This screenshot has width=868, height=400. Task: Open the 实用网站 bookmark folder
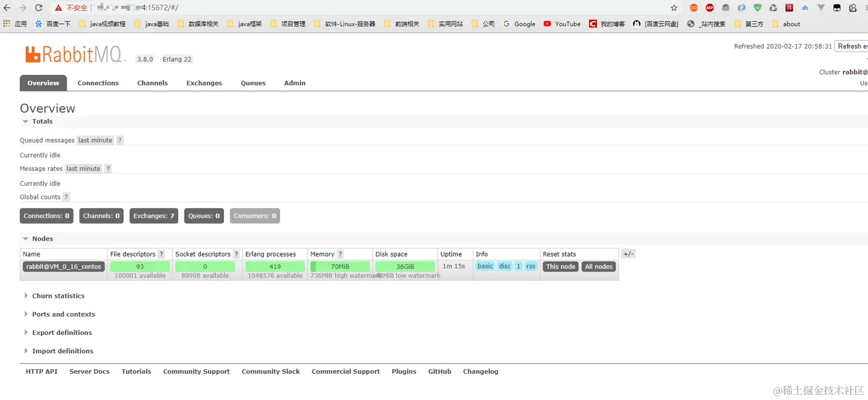pos(445,24)
